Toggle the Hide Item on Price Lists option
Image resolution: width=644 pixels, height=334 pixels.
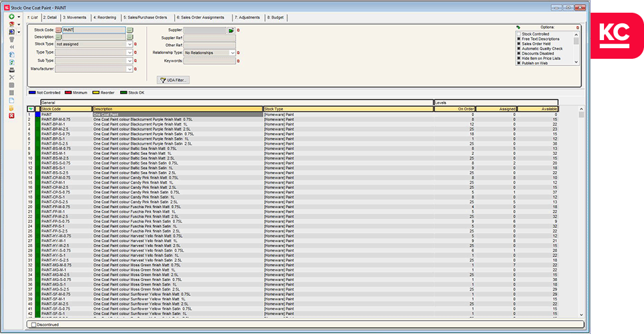click(519, 58)
